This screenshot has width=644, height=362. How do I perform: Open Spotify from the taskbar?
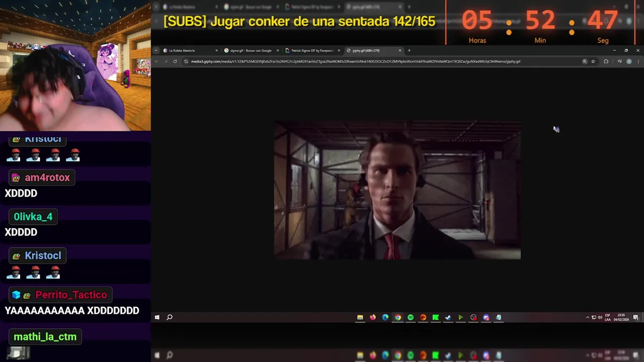tap(411, 317)
